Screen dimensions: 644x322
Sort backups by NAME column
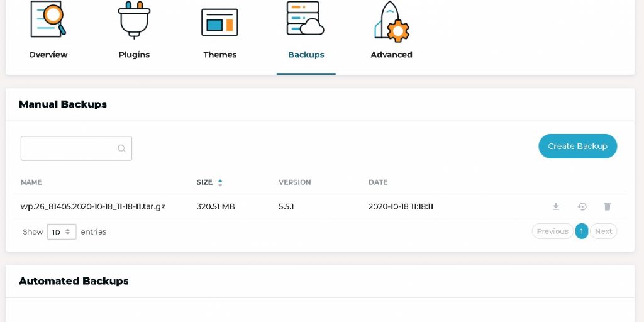pos(31,182)
